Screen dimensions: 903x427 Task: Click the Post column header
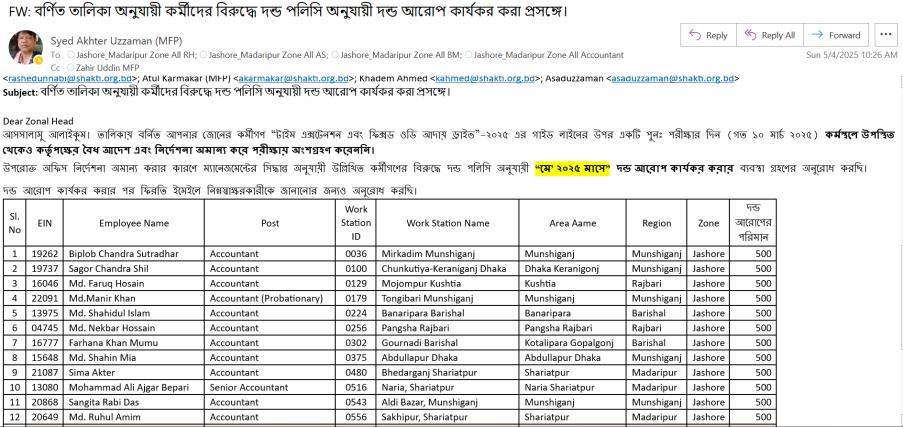[270, 223]
